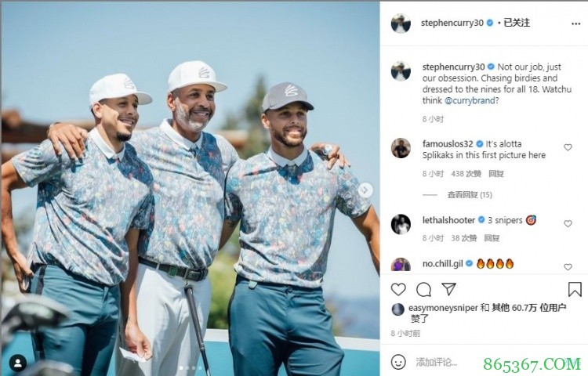The width and height of the screenshot is (588, 376).
Task: Go to next photo with arrow
Action: tap(365, 190)
